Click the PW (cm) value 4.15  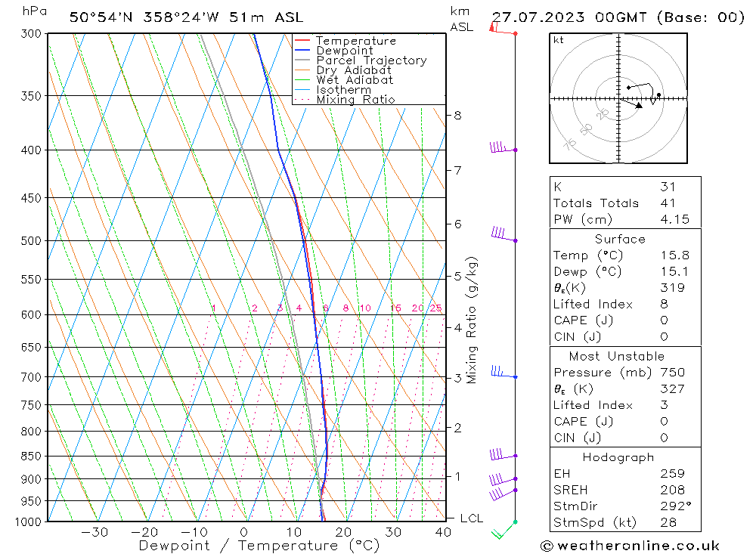coord(675,219)
